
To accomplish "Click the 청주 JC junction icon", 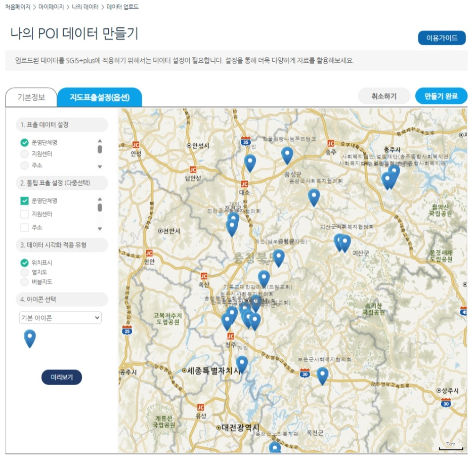I will coord(231,336).
